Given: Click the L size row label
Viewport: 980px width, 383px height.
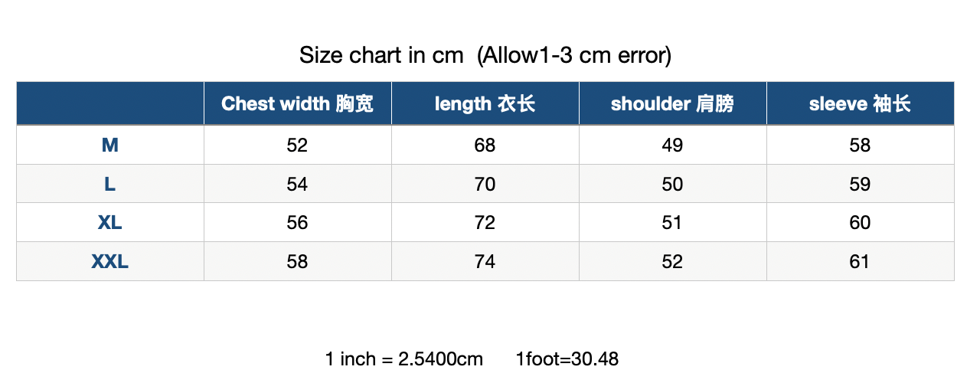Looking at the screenshot, I should coord(110,184).
